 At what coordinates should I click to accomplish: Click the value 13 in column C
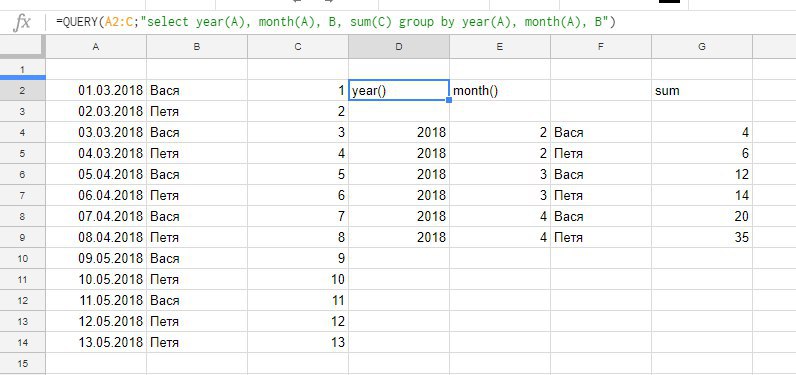click(x=298, y=343)
